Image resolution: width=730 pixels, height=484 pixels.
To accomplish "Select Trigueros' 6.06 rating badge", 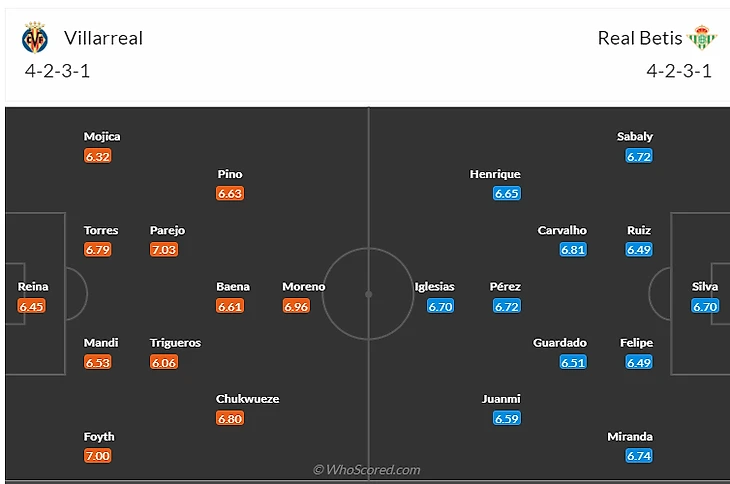I will click(163, 362).
